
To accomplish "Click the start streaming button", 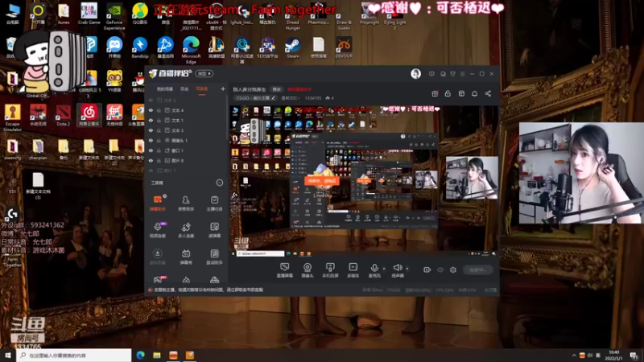I will 478,269.
